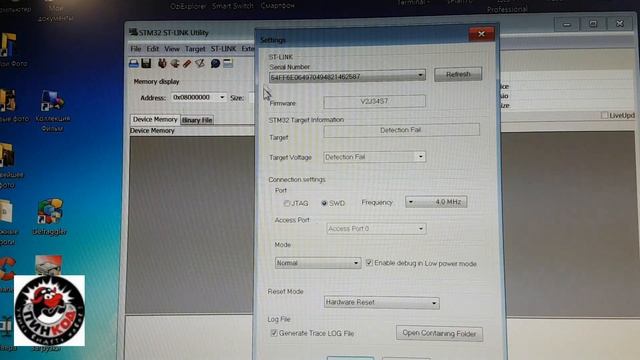Click the Program and verify pencil icon
The image size is (640, 360).
click(200, 63)
